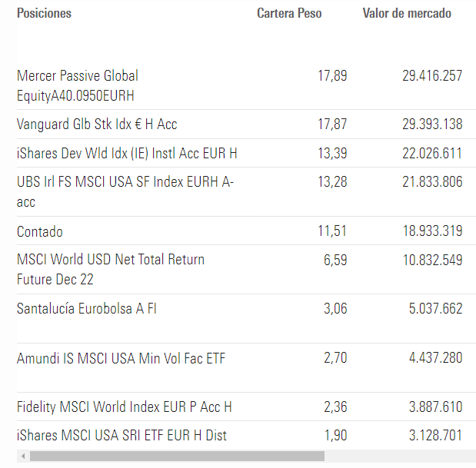Open the Santalucía Eurobolsa A FI fund
The width and height of the screenshot is (476, 468).
[87, 308]
